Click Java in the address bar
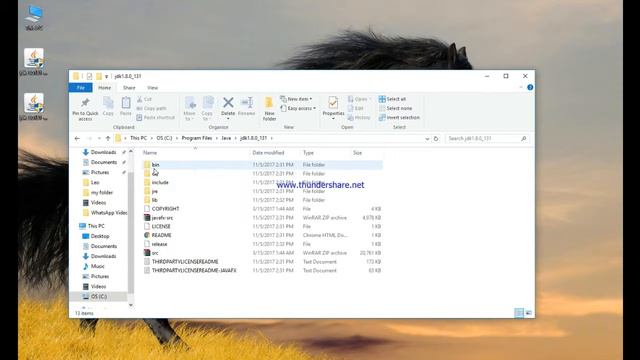This screenshot has width=640, height=360. pyautogui.click(x=226, y=138)
